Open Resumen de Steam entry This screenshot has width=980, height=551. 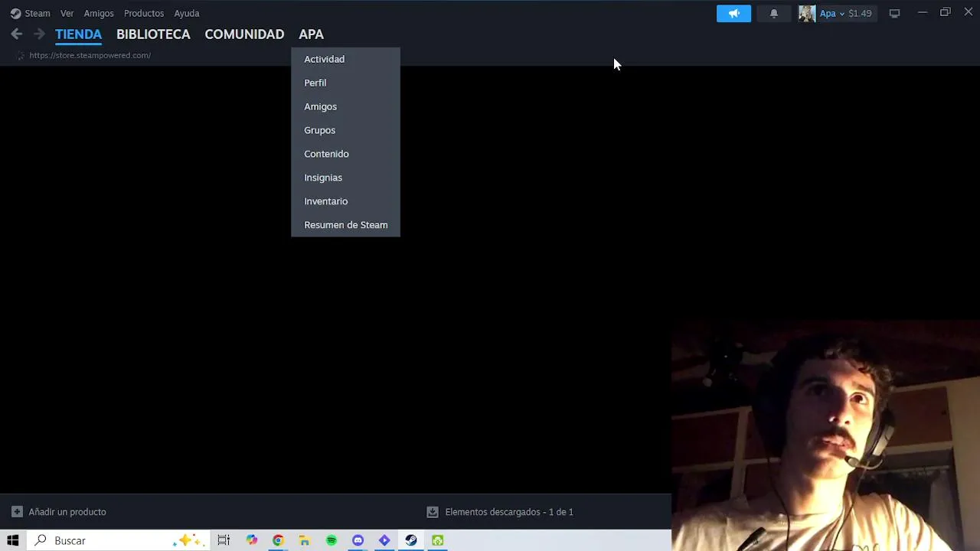pyautogui.click(x=345, y=225)
